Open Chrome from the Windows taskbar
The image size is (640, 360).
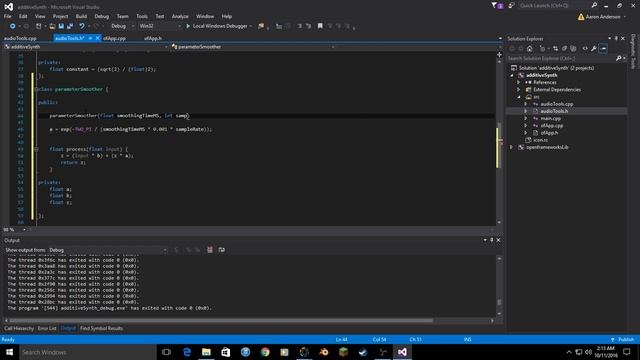pos(265,352)
